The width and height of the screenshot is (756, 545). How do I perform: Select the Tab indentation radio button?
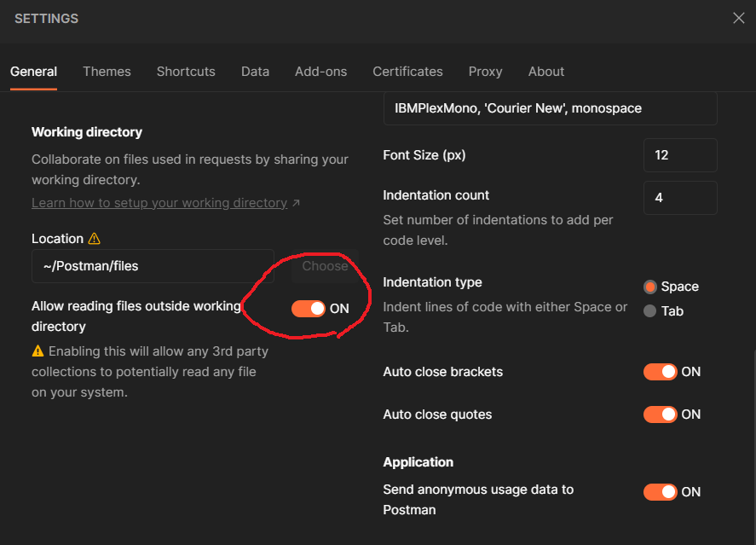(650, 311)
